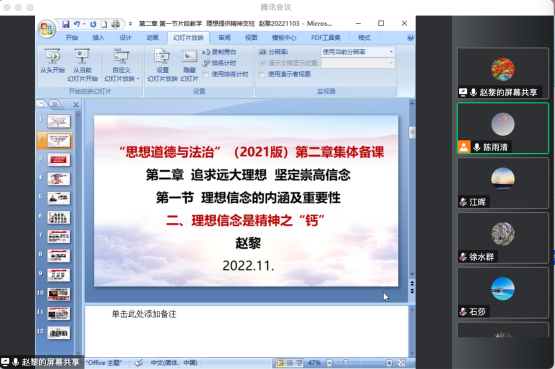The width and height of the screenshot is (555, 369).
Task: Open the 动画 ribbon tab
Action: tap(152, 38)
